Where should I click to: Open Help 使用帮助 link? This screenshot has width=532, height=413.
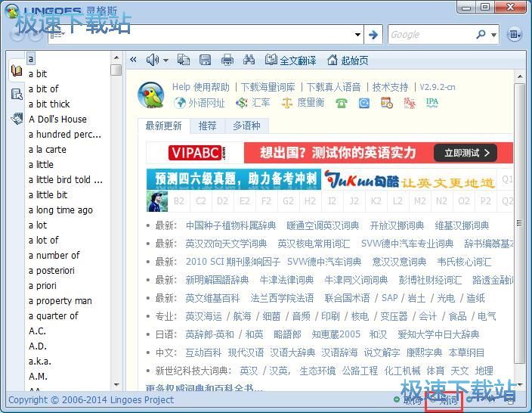click(x=201, y=87)
